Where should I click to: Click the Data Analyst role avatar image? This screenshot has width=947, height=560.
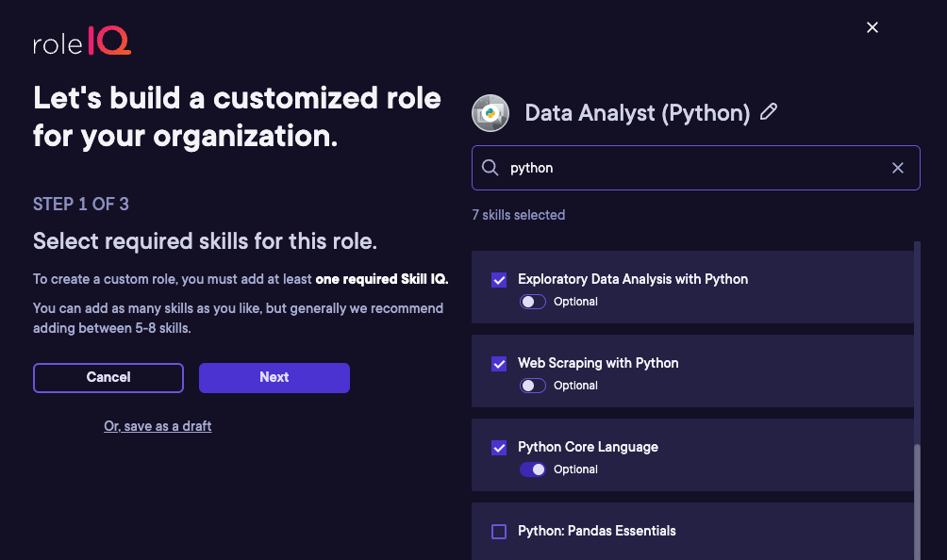pyautogui.click(x=490, y=113)
